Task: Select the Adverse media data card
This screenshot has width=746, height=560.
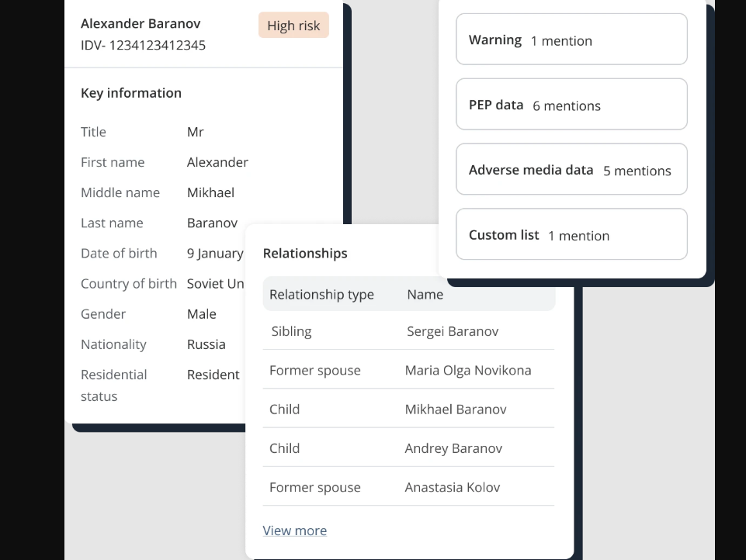Action: tap(571, 170)
